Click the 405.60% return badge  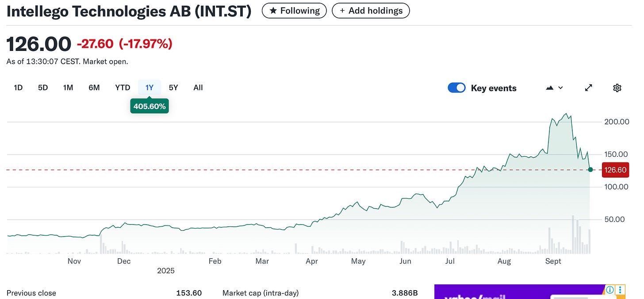click(x=149, y=106)
